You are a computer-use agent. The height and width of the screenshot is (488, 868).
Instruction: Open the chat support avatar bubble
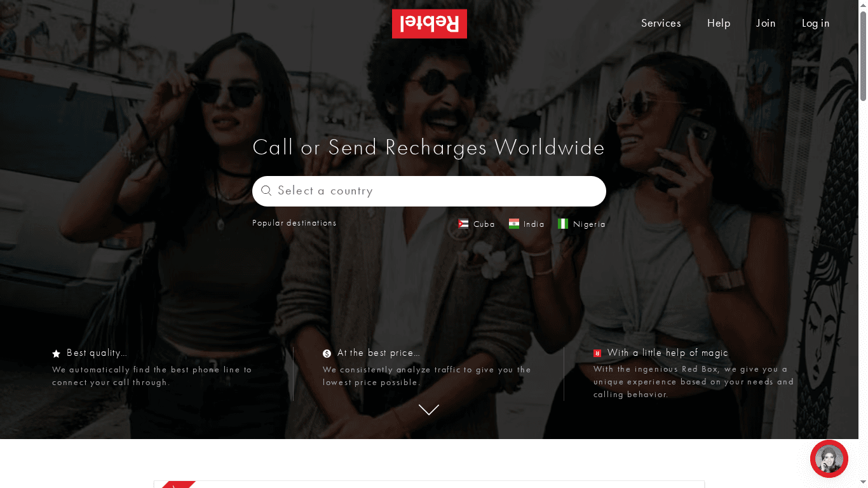tap(829, 459)
